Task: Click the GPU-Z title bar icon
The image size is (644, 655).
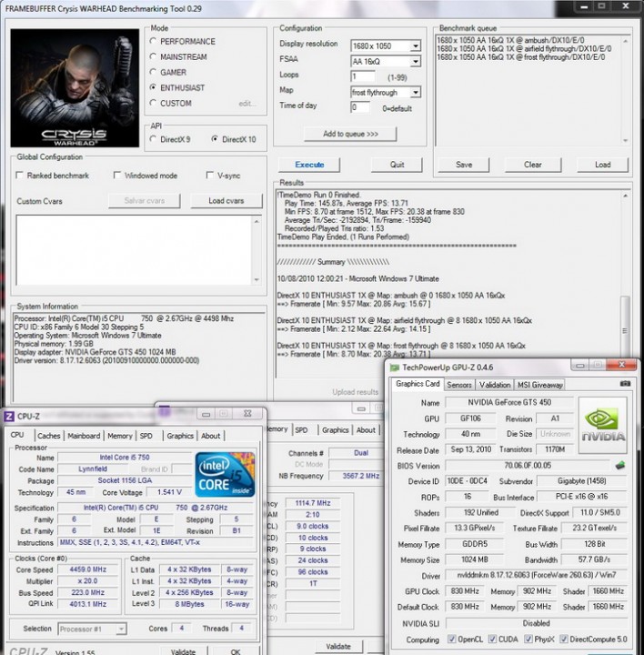Action: pos(394,368)
